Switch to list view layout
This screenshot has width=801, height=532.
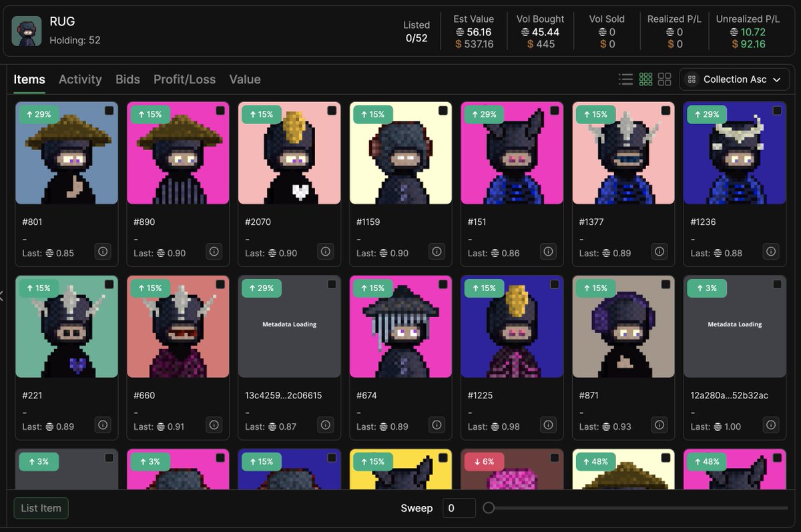tap(626, 79)
